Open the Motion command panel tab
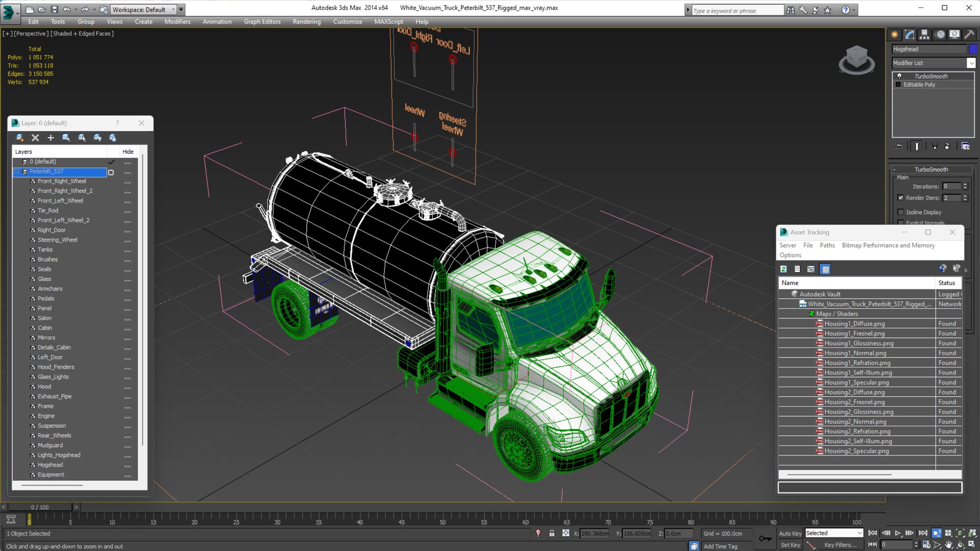 [x=940, y=34]
